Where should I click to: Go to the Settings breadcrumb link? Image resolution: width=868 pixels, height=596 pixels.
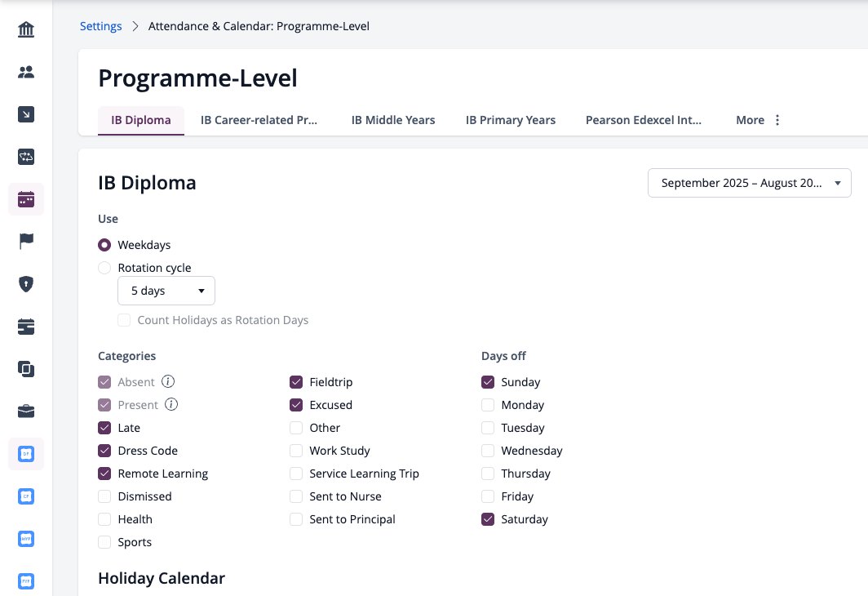pos(101,26)
